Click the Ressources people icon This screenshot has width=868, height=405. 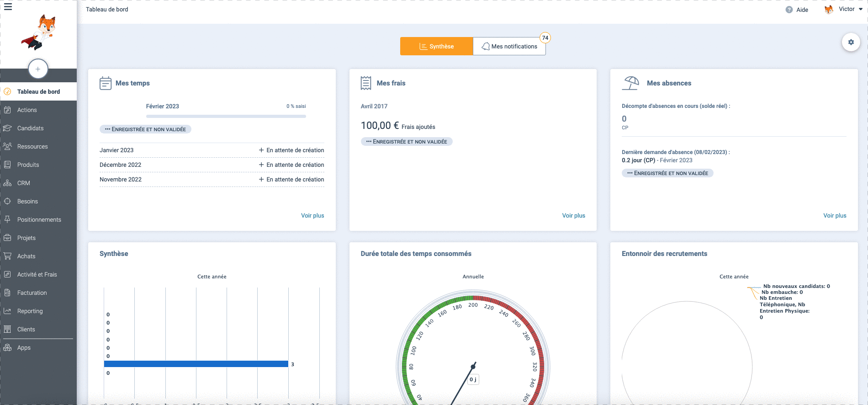coord(7,146)
